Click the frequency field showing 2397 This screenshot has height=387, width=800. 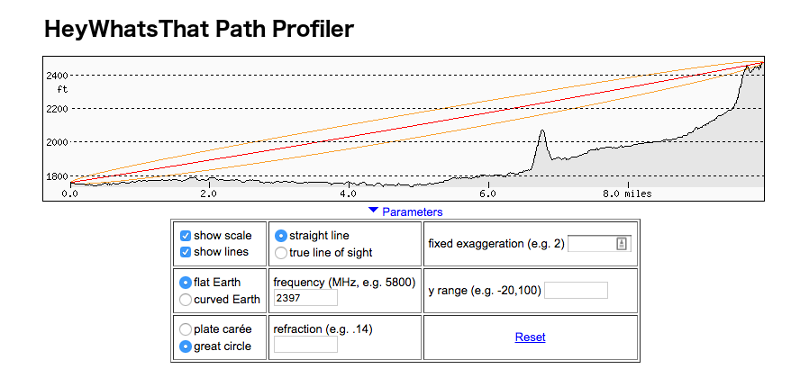click(x=306, y=298)
